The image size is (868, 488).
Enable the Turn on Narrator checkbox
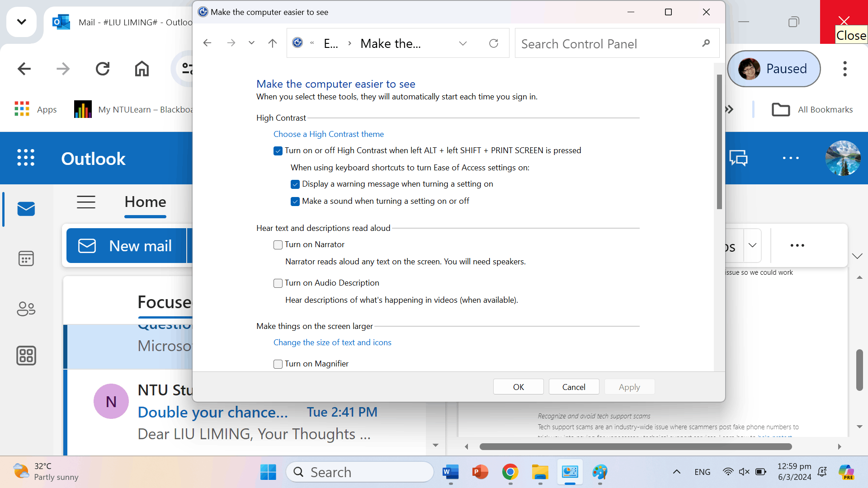(x=278, y=245)
